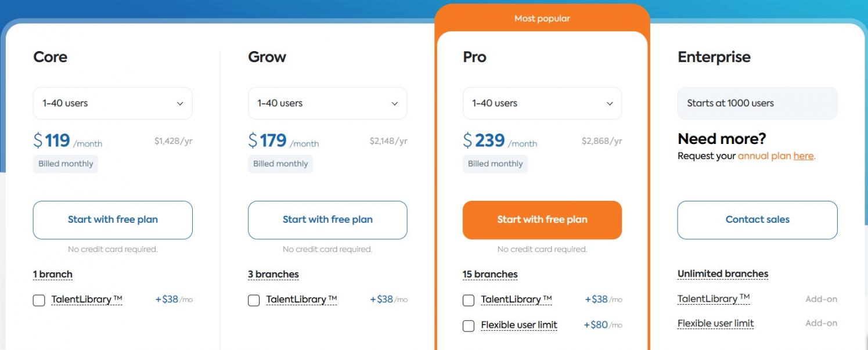This screenshot has width=868, height=350.
Task: Check TalentLibrary option in the Pro plan
Action: coord(469,301)
